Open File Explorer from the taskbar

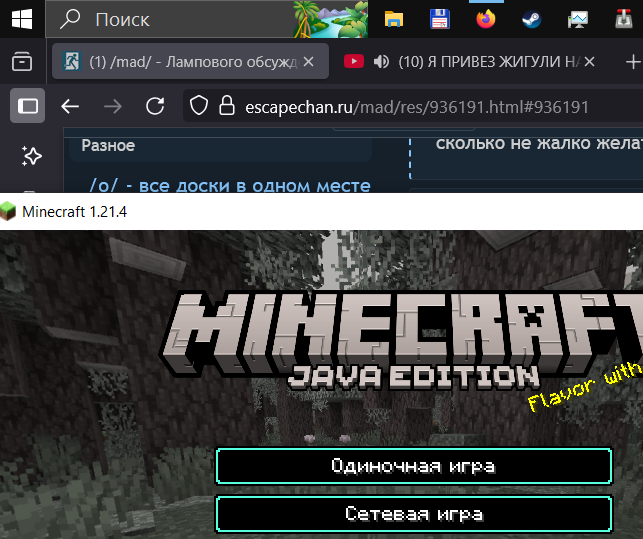tap(394, 19)
